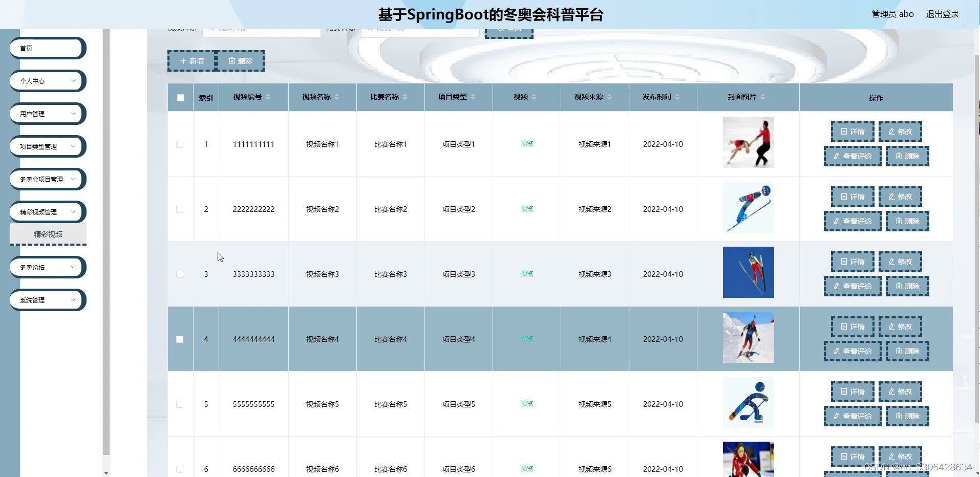Sort by 项目类型 column arrows

coord(473,97)
